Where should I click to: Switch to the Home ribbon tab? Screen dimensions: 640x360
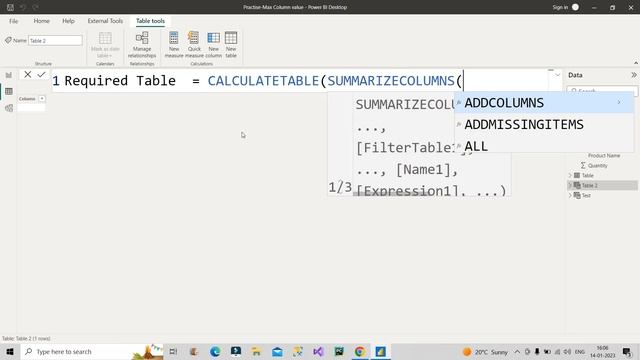coord(41,21)
